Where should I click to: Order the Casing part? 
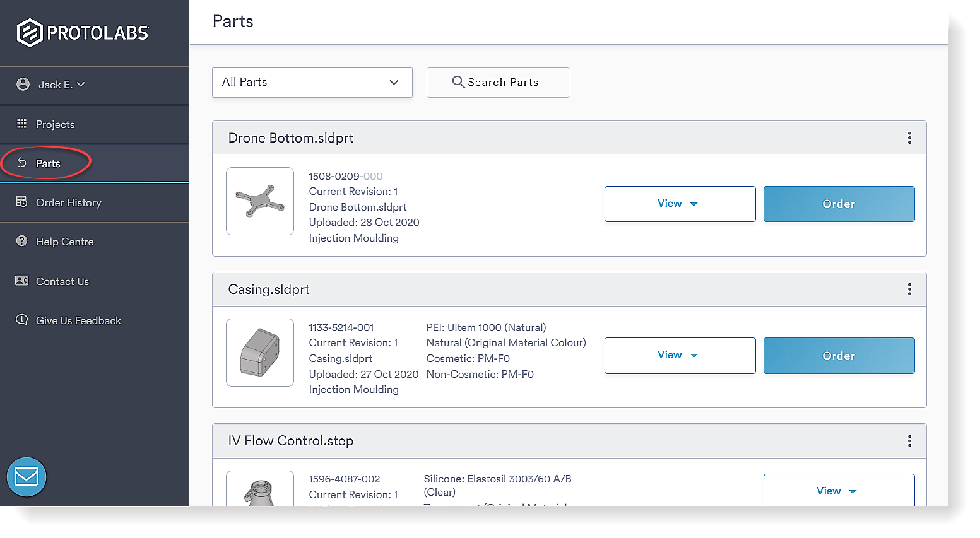[x=839, y=356]
